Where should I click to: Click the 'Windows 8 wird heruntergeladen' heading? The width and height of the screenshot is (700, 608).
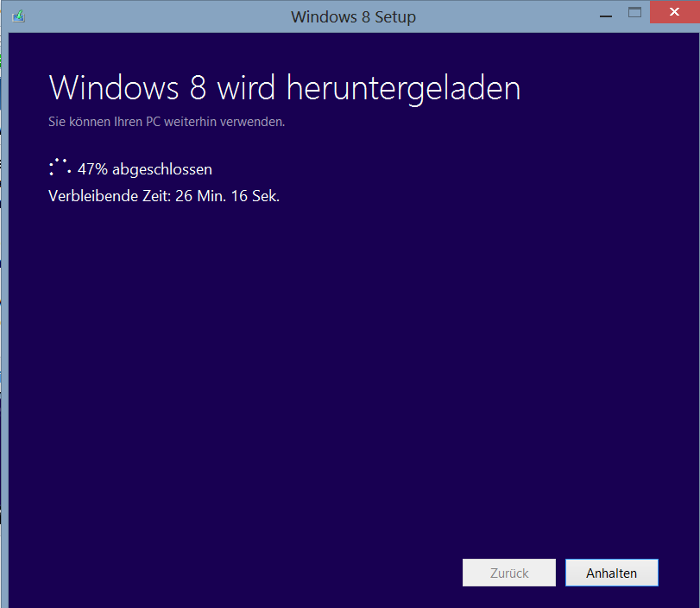pos(285,88)
